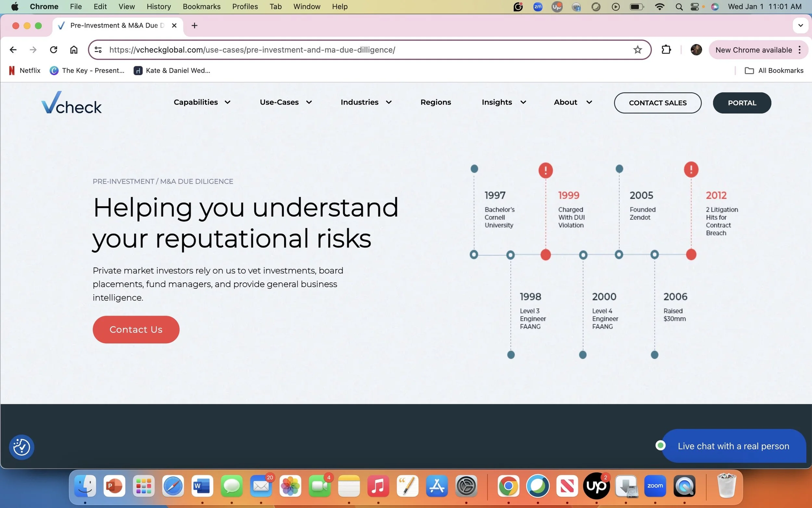The height and width of the screenshot is (508, 812).
Task: Click the CONTACT SALES button
Action: coord(657,103)
